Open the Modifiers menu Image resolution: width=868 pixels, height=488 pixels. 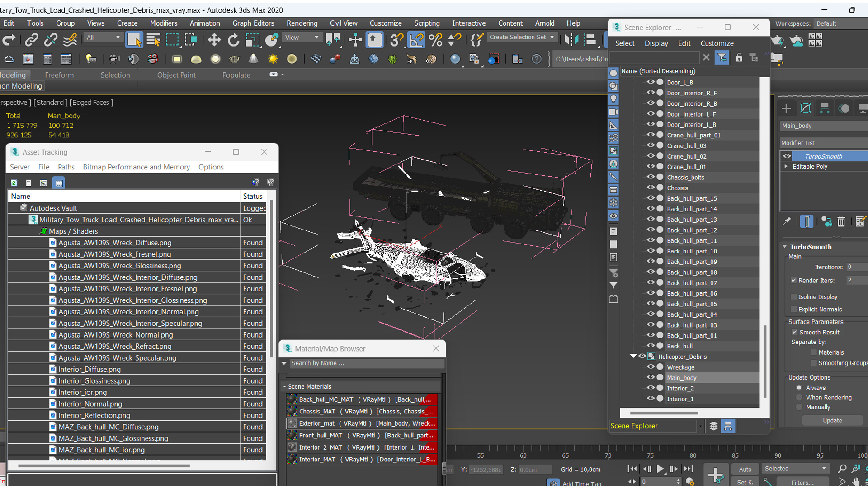[x=164, y=23]
